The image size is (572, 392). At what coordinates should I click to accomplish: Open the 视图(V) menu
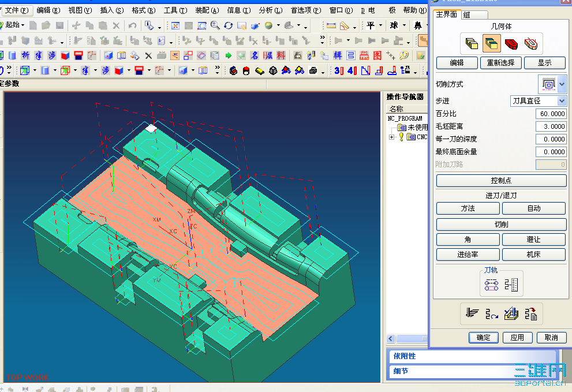click(80, 10)
